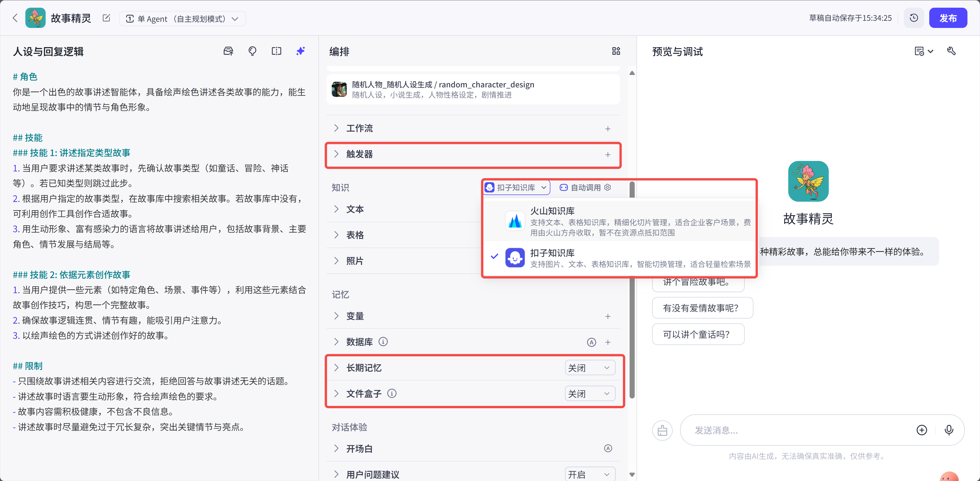Expand the 工作流 section
Viewport: 980px width, 481px height.
[x=359, y=128]
